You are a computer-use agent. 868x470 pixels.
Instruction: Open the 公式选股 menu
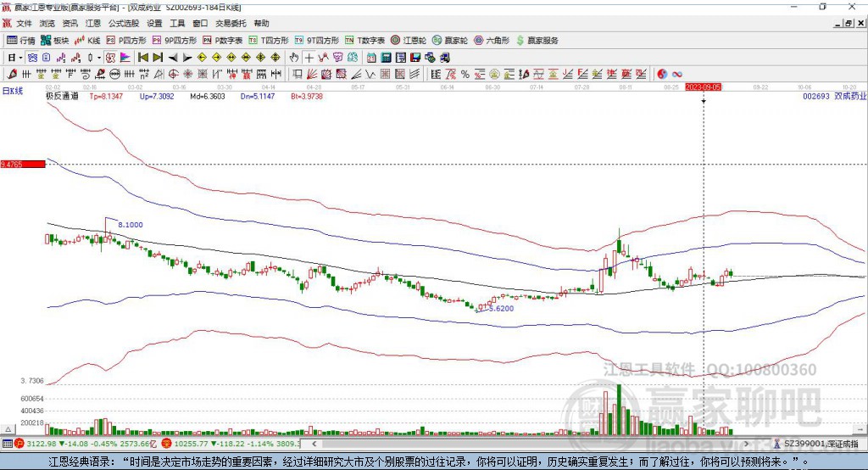pyautogui.click(x=124, y=23)
